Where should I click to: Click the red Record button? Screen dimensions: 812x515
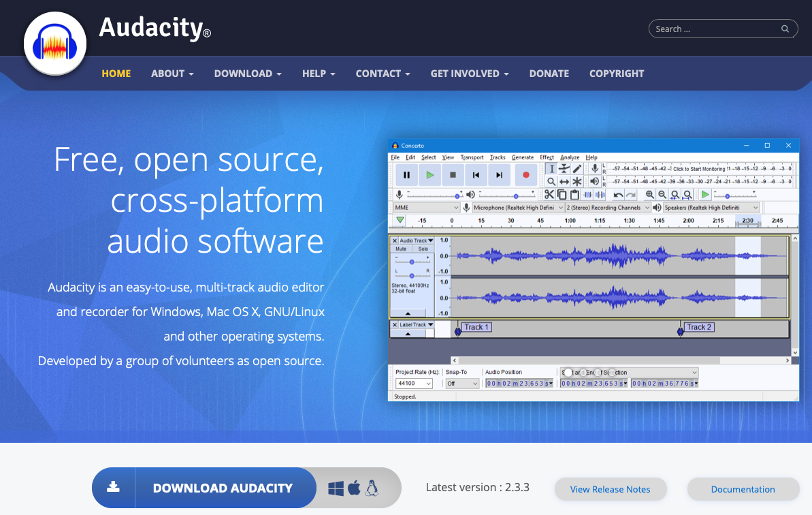tap(525, 175)
